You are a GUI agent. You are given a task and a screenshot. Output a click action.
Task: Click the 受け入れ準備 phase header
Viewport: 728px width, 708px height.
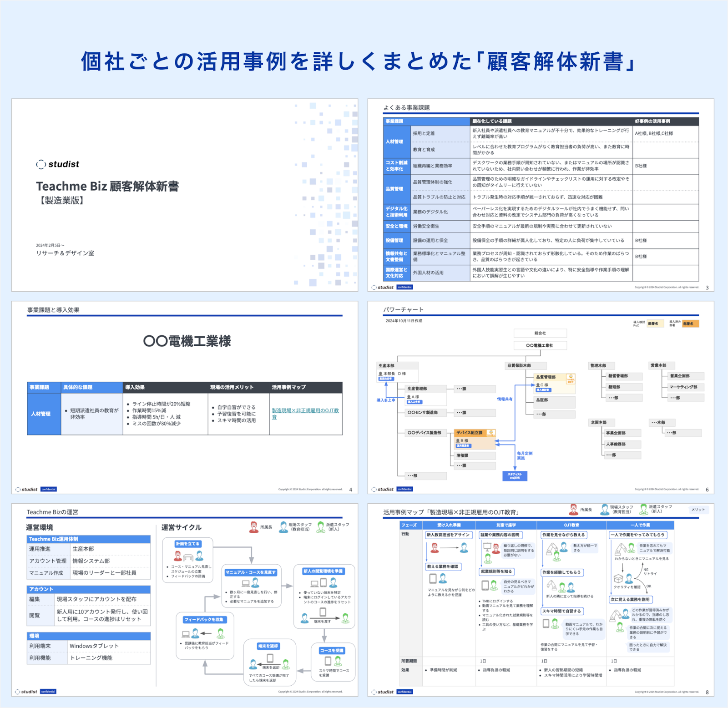click(x=449, y=525)
